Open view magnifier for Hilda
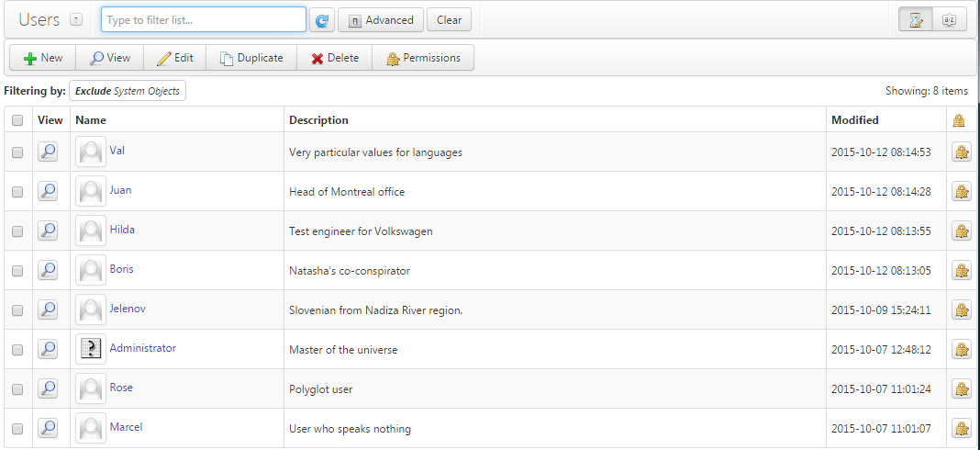The width and height of the screenshot is (980, 450). (x=48, y=231)
